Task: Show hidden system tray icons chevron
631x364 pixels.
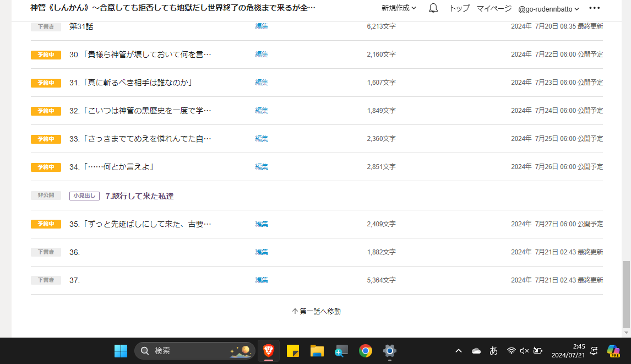Action: point(459,350)
